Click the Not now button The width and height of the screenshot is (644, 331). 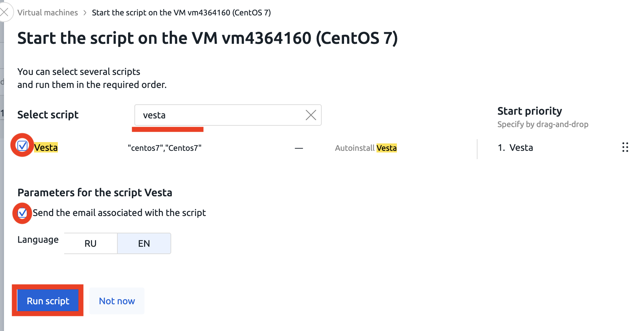point(117,301)
